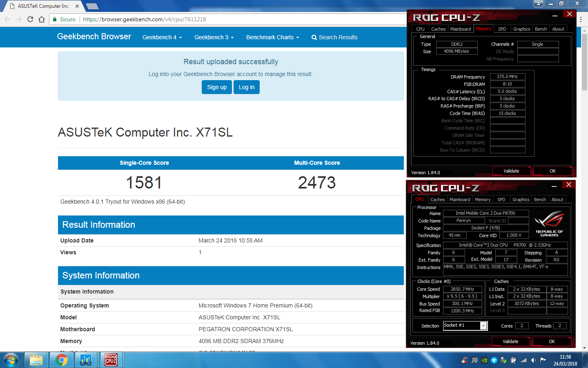Image resolution: width=588 pixels, height=368 pixels.
Task: Click the ROG Republic of Gamers logo
Action: [549, 224]
